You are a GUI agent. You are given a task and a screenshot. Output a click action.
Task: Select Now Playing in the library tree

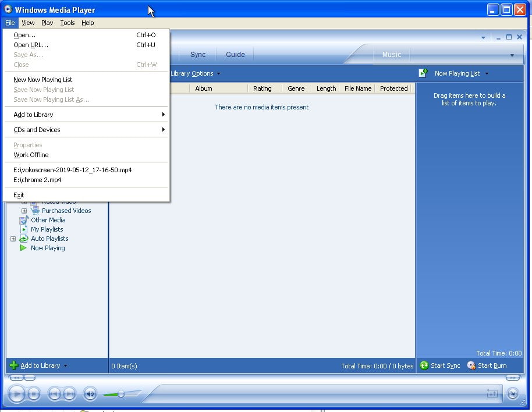coord(48,248)
